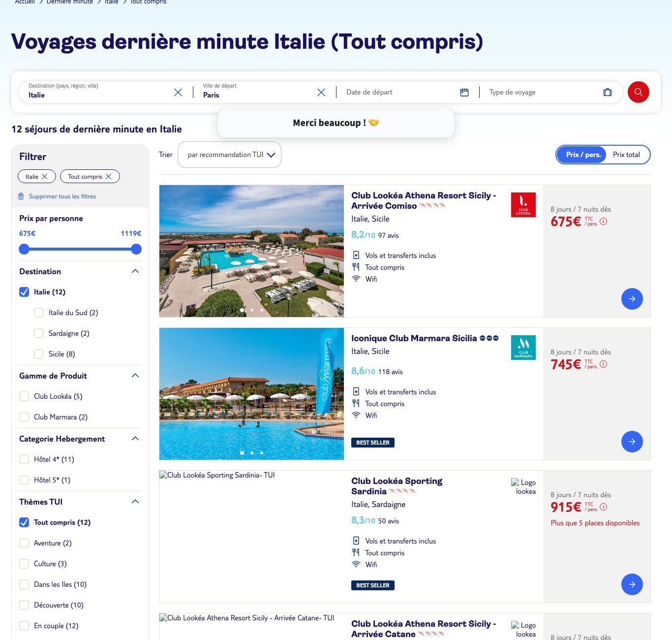The image size is (672, 640).
Task: Go to Italie breadcrumb link
Action: tap(112, 2)
